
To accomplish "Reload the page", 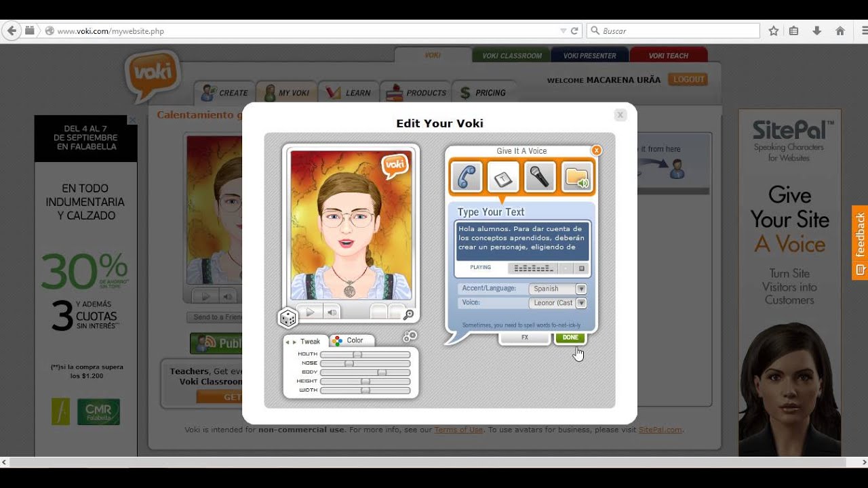I will (574, 30).
